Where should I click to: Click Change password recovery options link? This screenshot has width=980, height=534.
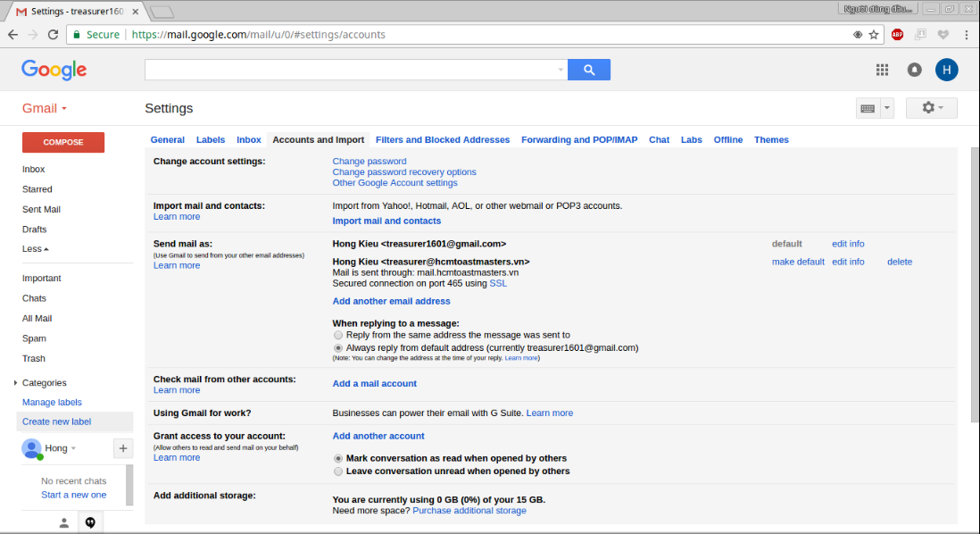click(x=404, y=172)
